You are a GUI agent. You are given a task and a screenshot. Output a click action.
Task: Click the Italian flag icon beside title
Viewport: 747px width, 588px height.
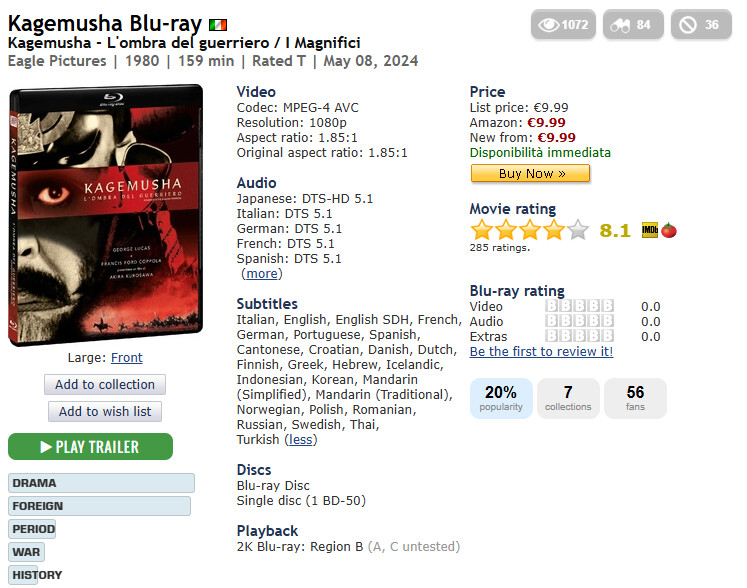tap(218, 24)
